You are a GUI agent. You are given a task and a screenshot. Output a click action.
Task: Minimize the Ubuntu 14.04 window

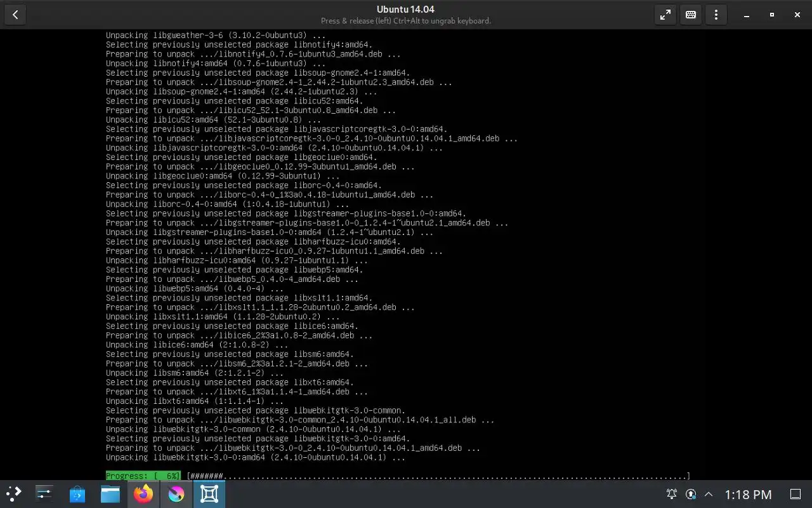(x=747, y=15)
